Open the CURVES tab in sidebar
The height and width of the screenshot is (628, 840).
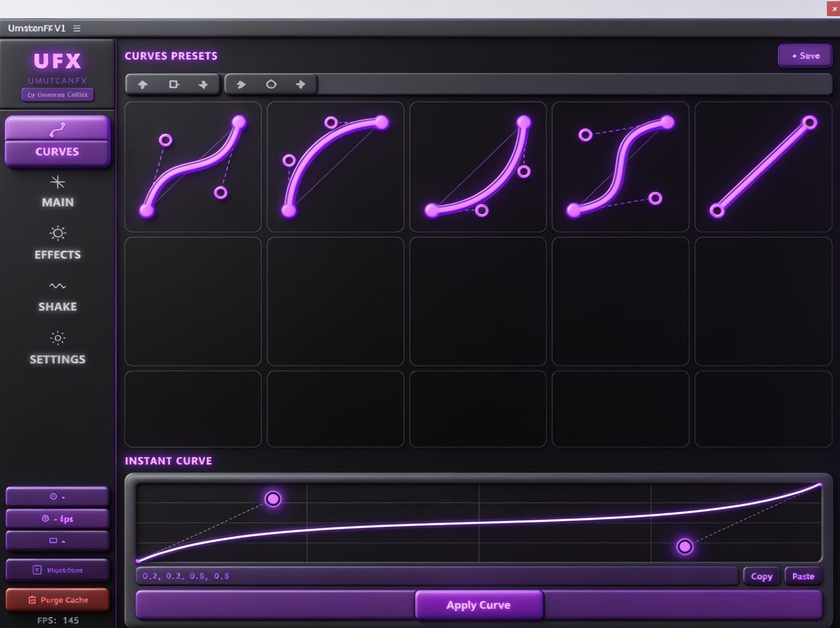pyautogui.click(x=57, y=142)
